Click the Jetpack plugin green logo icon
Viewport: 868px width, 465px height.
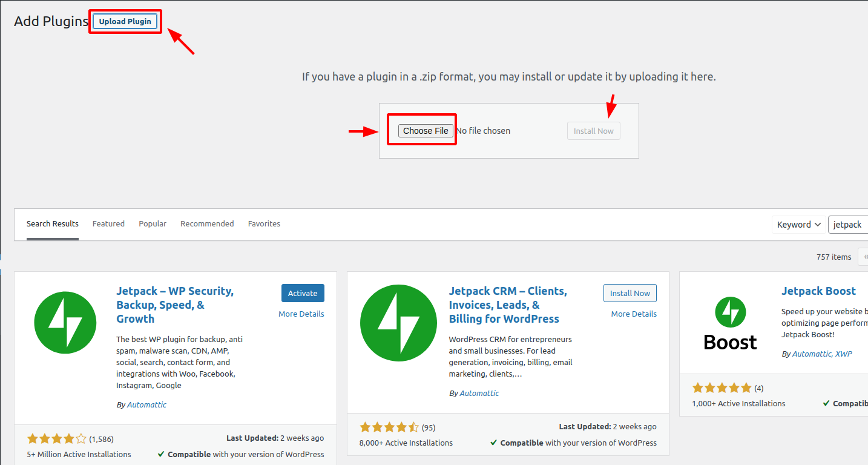(x=65, y=322)
